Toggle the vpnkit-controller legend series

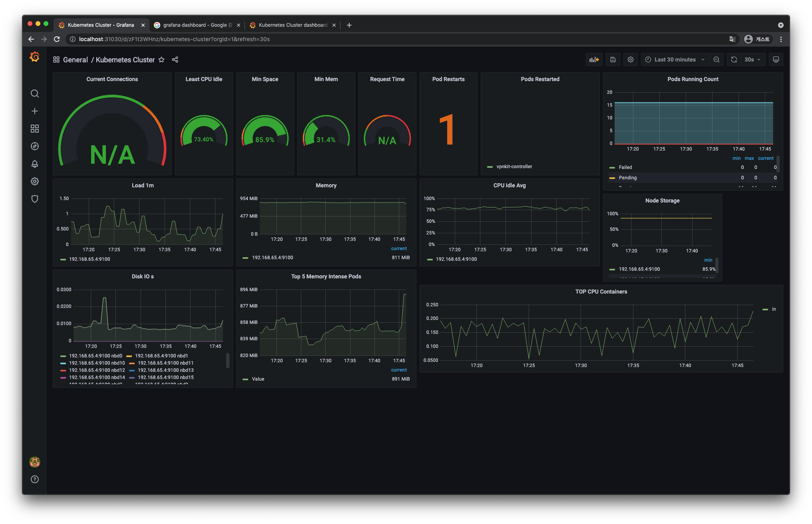(514, 167)
